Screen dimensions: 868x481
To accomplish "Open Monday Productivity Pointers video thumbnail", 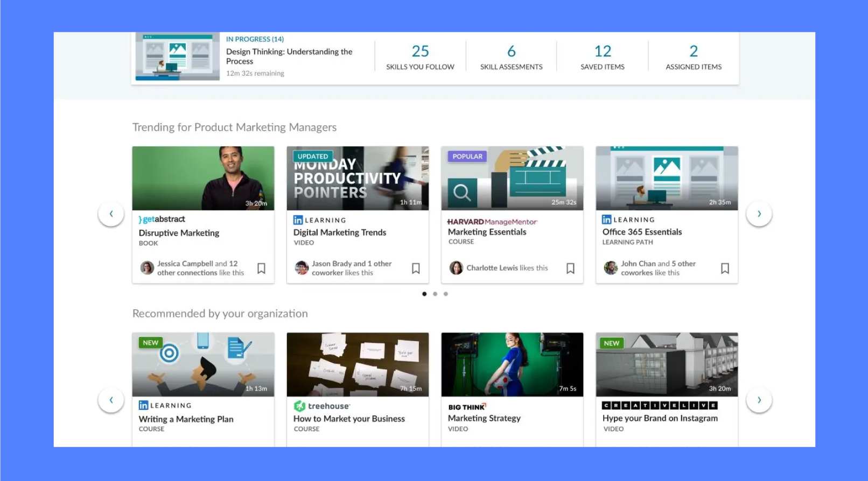I will (x=358, y=179).
